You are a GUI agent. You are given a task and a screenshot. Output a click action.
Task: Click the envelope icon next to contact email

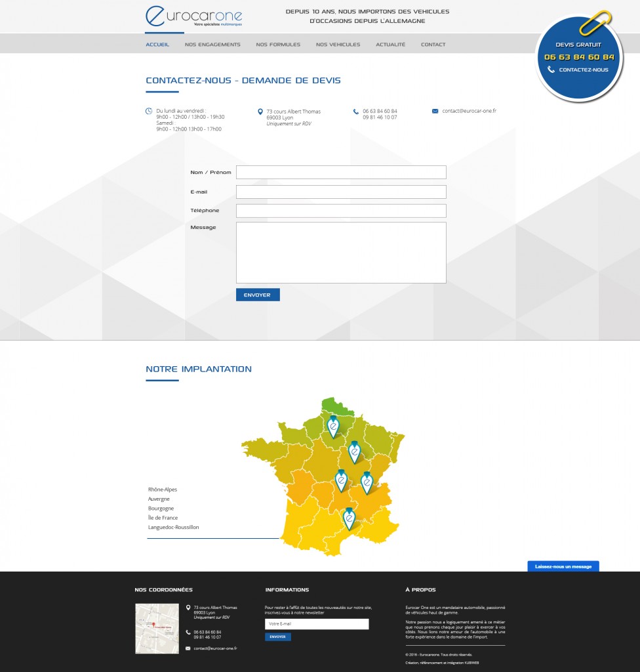(x=435, y=112)
